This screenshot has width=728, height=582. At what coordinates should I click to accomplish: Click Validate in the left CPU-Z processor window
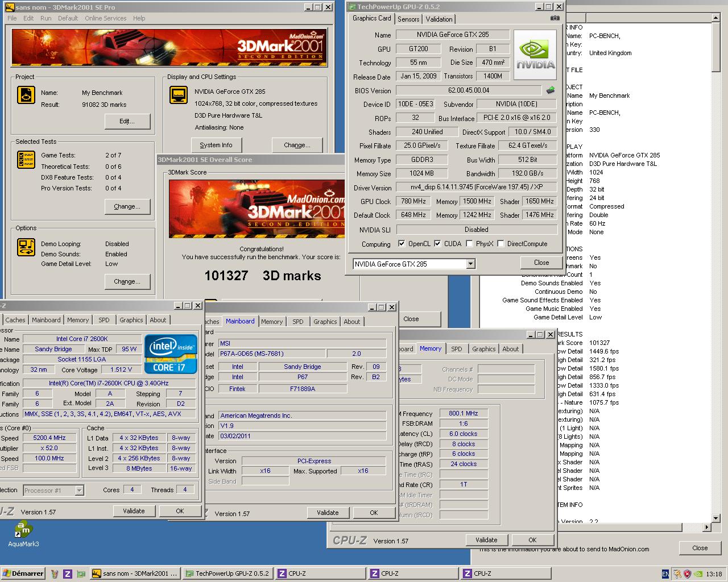pos(134,511)
